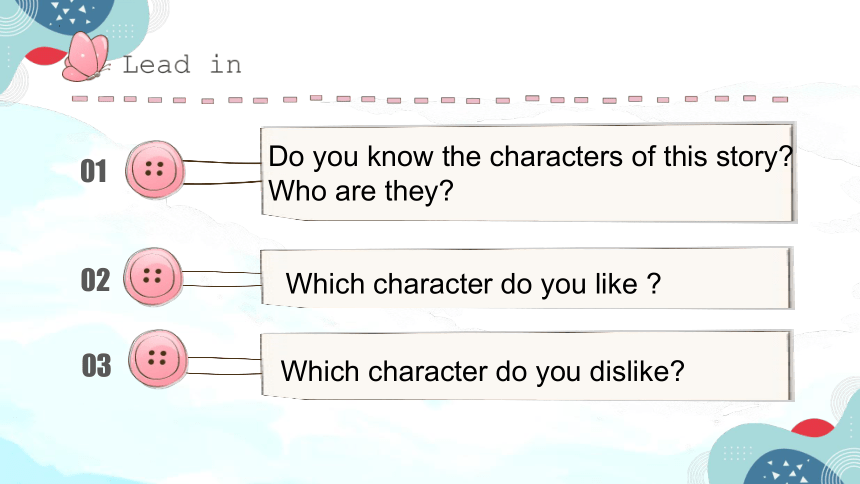
Task: Click the number 02 label
Action: coord(95,280)
